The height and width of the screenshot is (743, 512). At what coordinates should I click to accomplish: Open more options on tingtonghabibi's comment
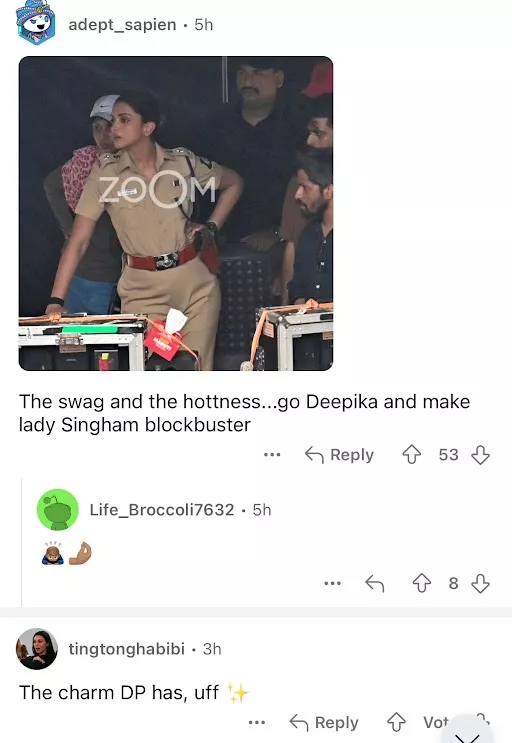(x=257, y=723)
